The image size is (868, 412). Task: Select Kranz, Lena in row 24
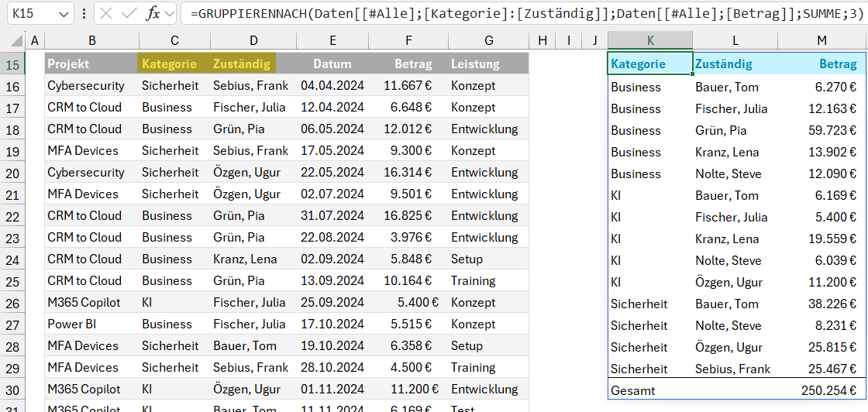pos(253,259)
